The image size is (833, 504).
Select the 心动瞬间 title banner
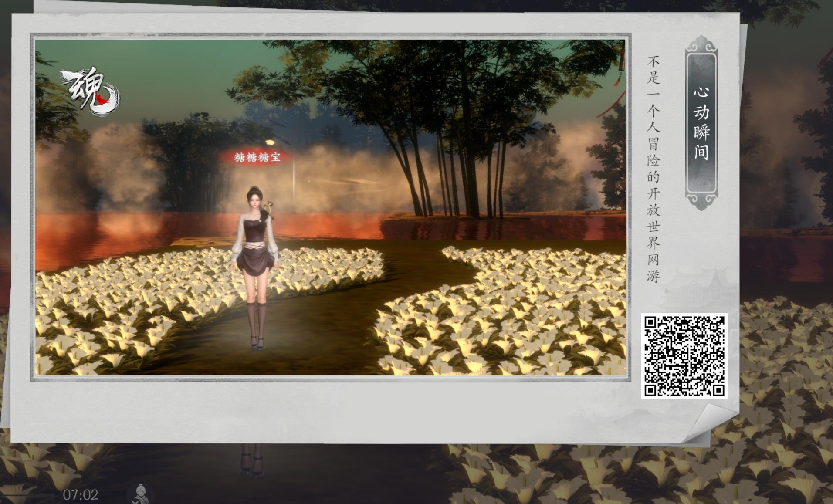701,122
